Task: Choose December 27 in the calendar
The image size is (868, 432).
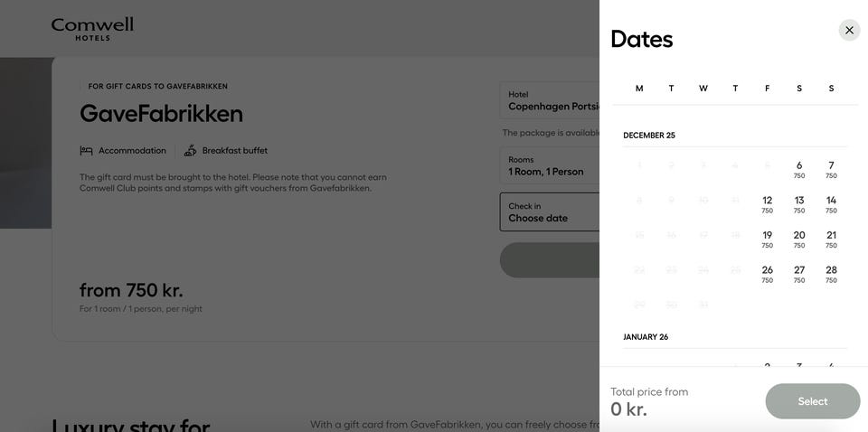Action: (798, 274)
